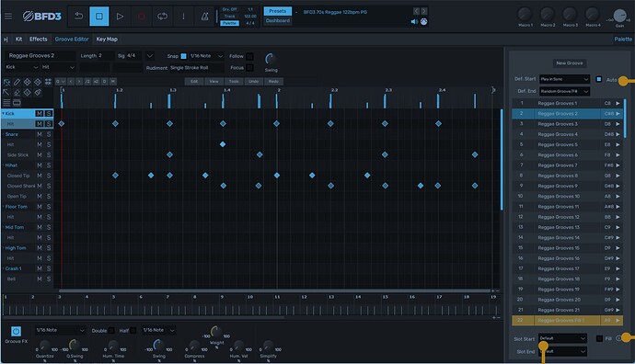Screen dimensions: 635x364
Task: Select the pencil draw tool
Action: click(17, 82)
